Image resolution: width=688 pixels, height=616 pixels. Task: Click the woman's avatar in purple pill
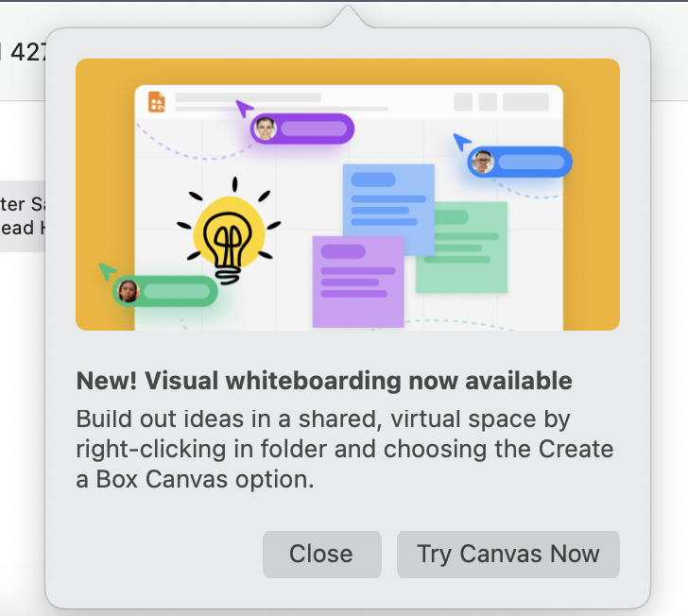coord(266,129)
